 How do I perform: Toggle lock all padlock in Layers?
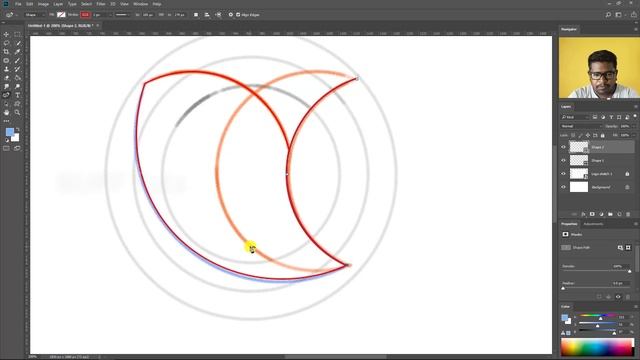click(602, 135)
